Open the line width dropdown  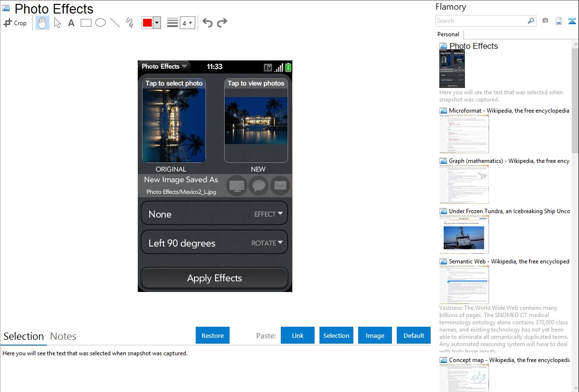click(187, 23)
